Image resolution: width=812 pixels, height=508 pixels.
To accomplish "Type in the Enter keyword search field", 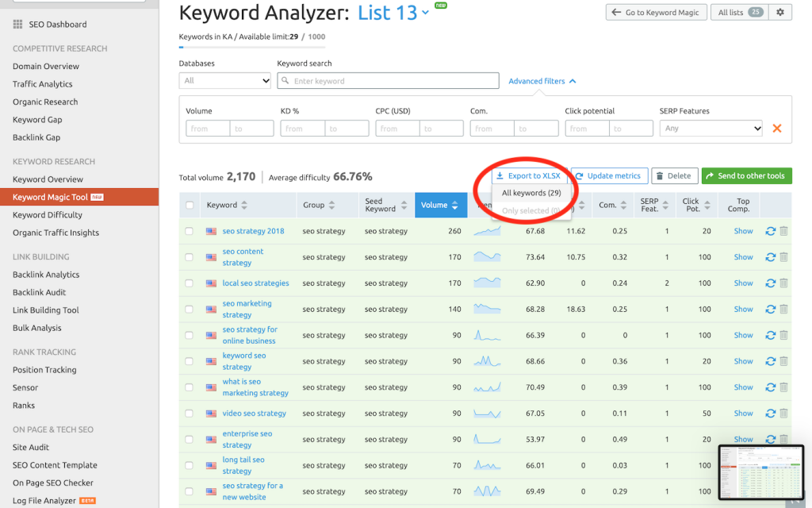I will click(388, 80).
